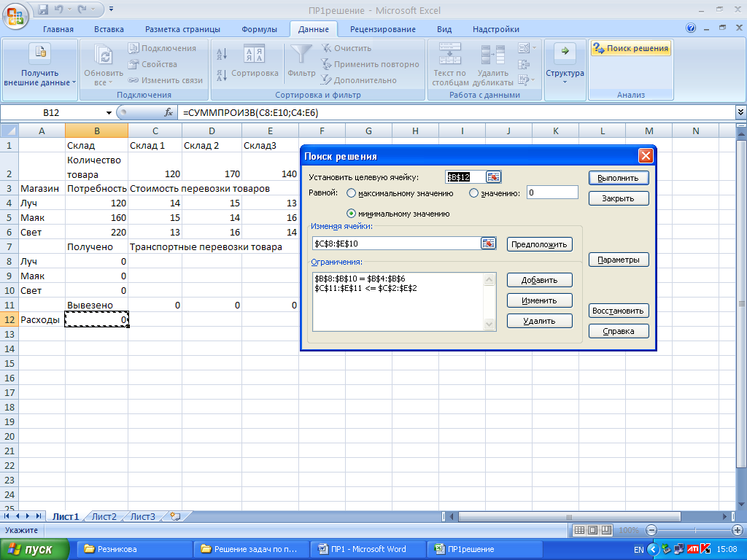Open What-If Analysis dropdown

point(527,80)
